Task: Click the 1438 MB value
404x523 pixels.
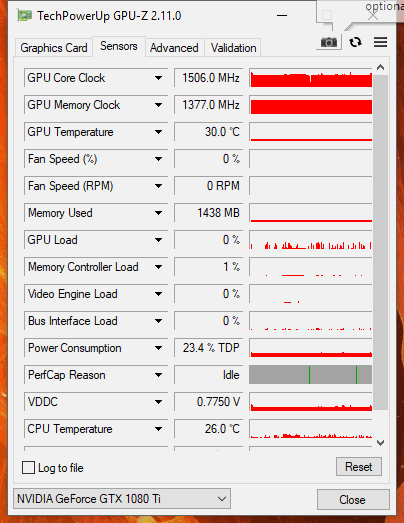Action: (209, 213)
